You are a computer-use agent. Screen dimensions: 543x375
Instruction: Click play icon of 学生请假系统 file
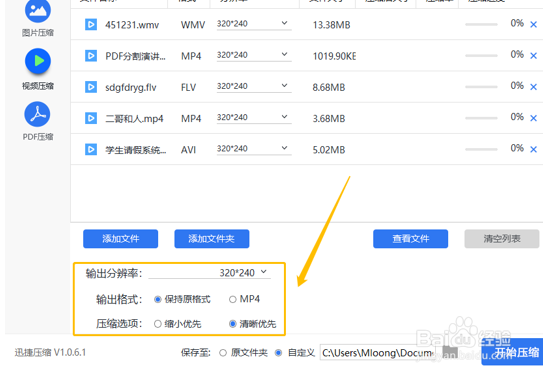coord(91,149)
